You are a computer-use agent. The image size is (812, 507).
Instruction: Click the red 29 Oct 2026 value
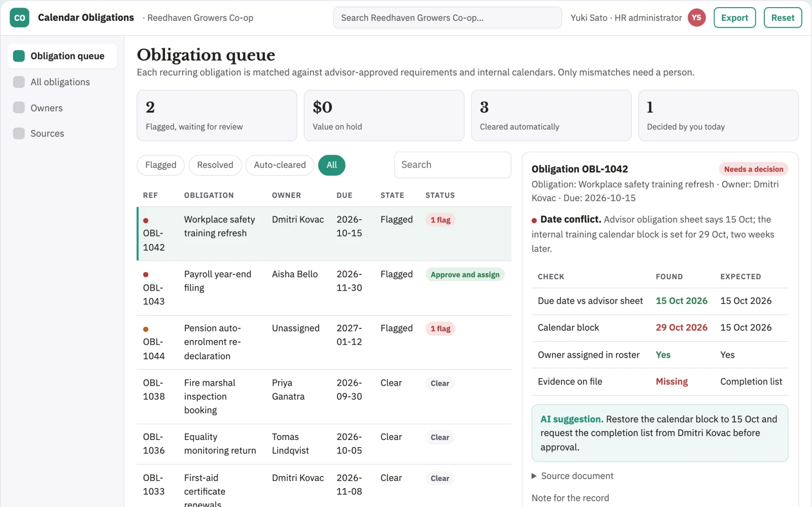(682, 328)
